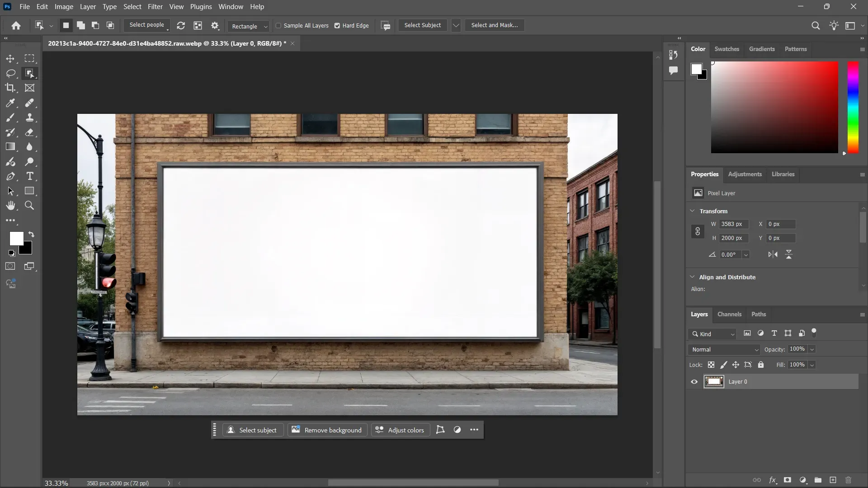Open the Rectangle shape dropdown

pos(265,27)
